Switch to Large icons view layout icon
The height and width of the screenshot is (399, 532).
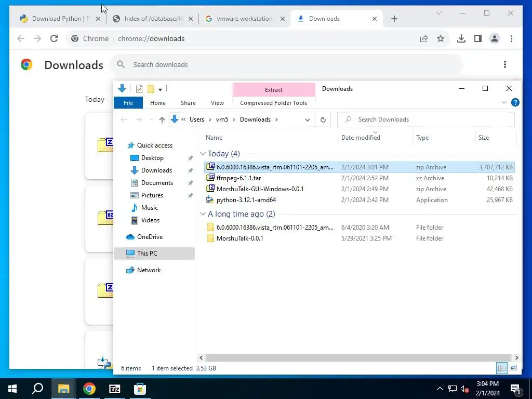pos(513,368)
